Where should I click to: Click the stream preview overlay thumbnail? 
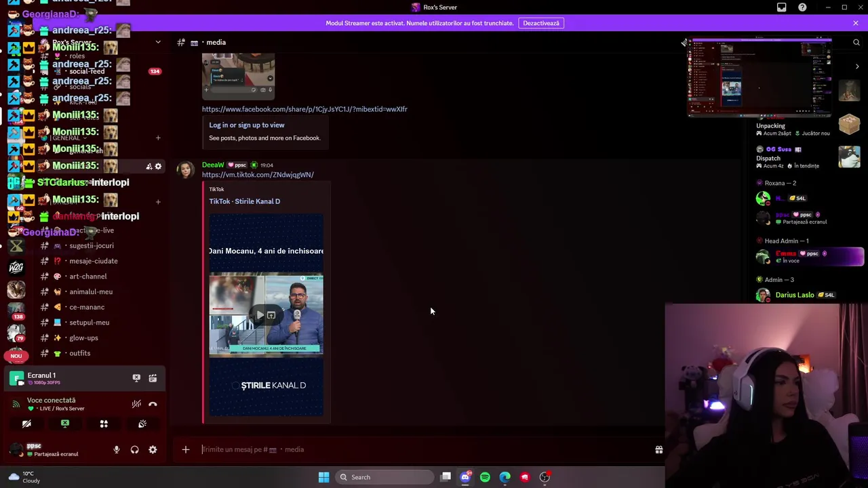(759, 77)
